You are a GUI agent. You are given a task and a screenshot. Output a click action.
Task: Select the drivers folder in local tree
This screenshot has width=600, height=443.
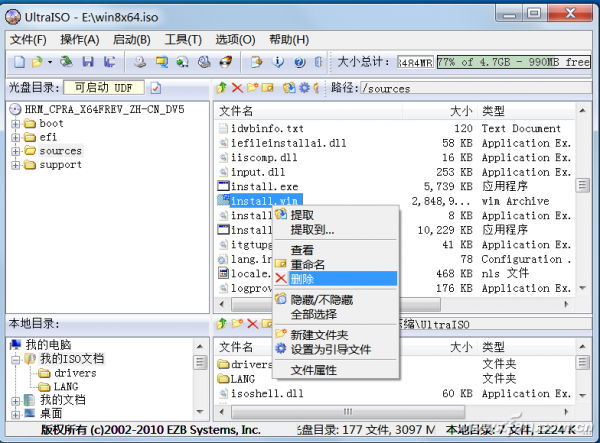(75, 373)
